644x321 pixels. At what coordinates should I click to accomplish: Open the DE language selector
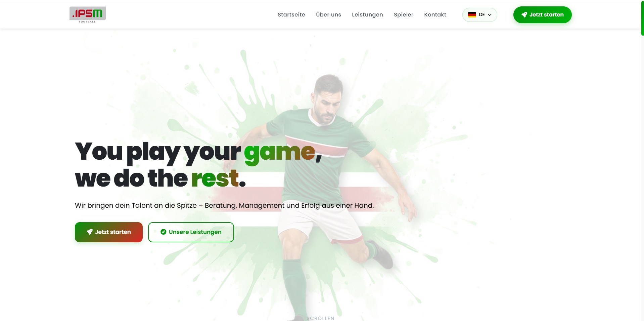click(x=479, y=15)
